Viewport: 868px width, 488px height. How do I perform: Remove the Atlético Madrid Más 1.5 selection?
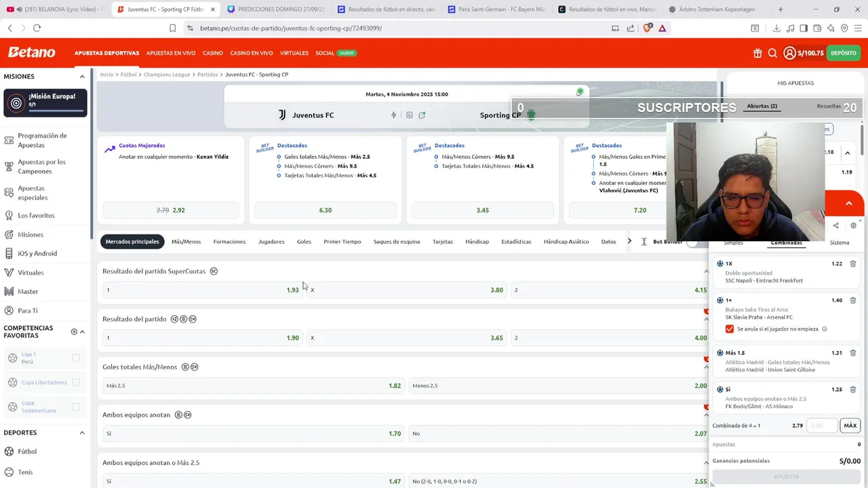(853, 353)
